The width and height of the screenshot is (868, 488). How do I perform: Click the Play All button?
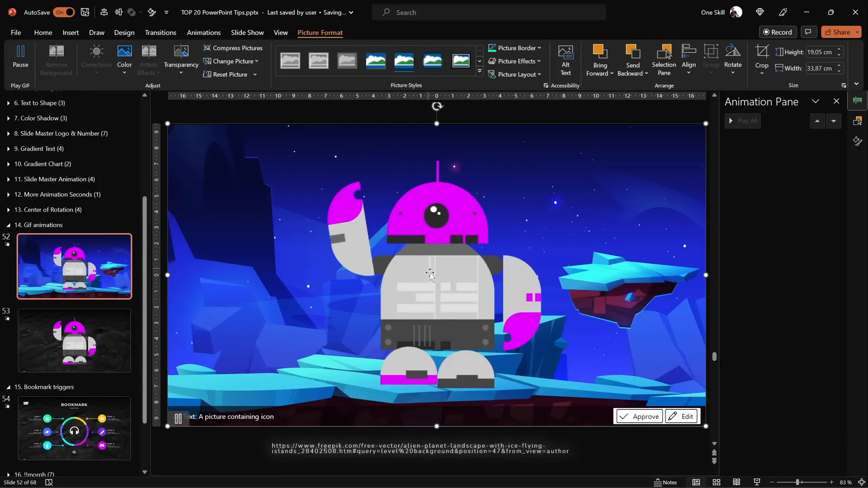pyautogui.click(x=743, y=121)
